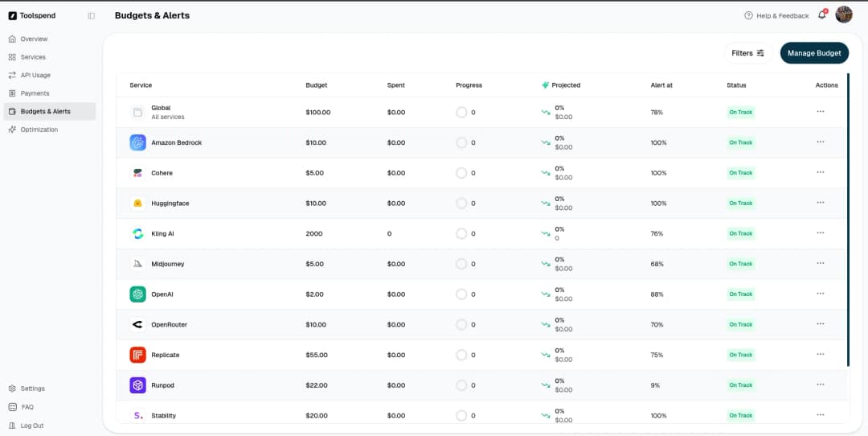Open the Filters button

[747, 53]
